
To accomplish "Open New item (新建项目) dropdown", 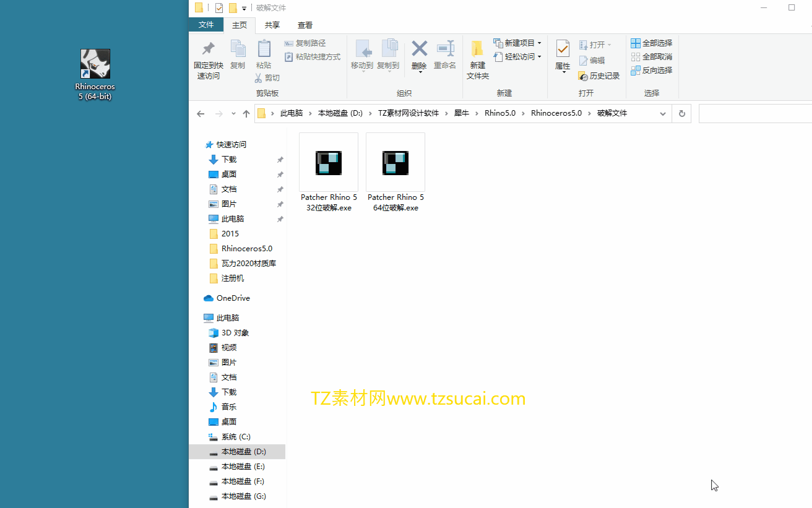I will pos(517,43).
